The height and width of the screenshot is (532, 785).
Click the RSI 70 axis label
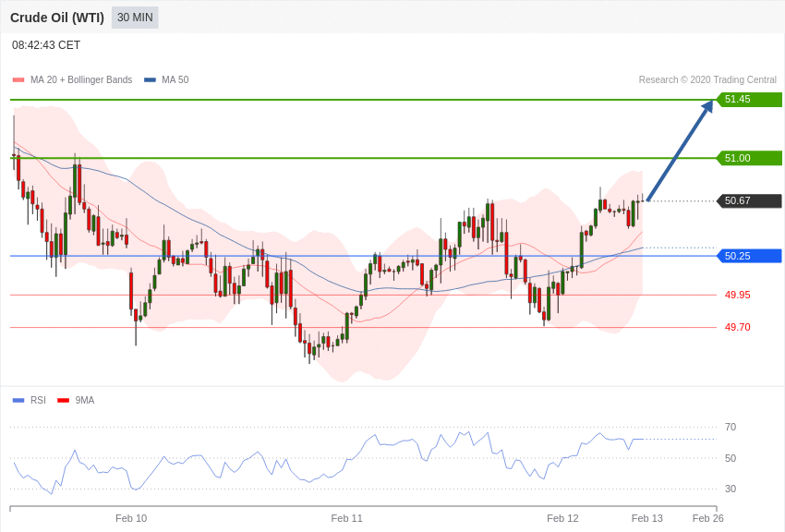pos(731,427)
